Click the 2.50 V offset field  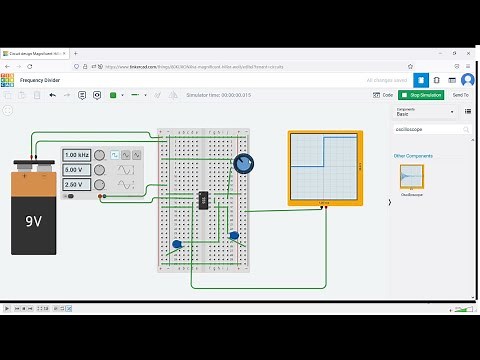(x=77, y=184)
